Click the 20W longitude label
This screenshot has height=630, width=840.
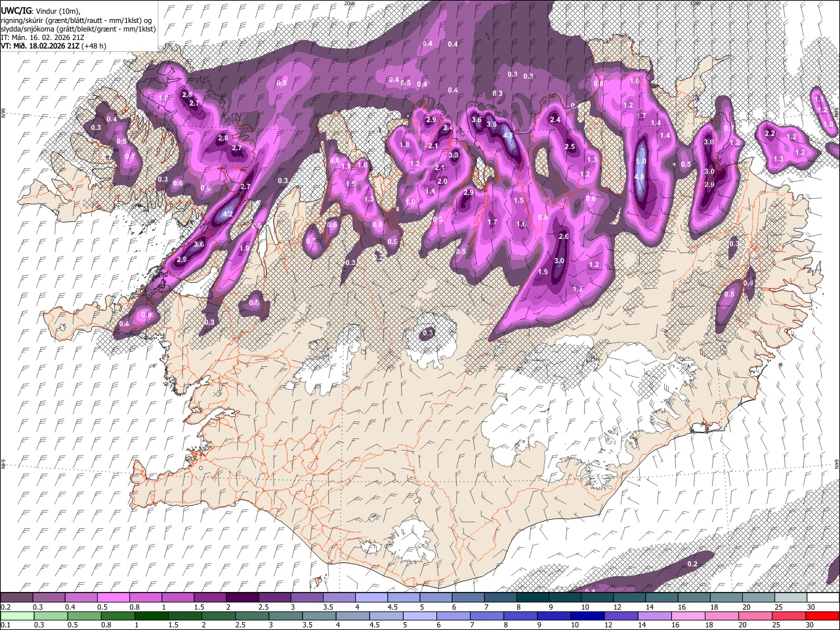pyautogui.click(x=350, y=3)
